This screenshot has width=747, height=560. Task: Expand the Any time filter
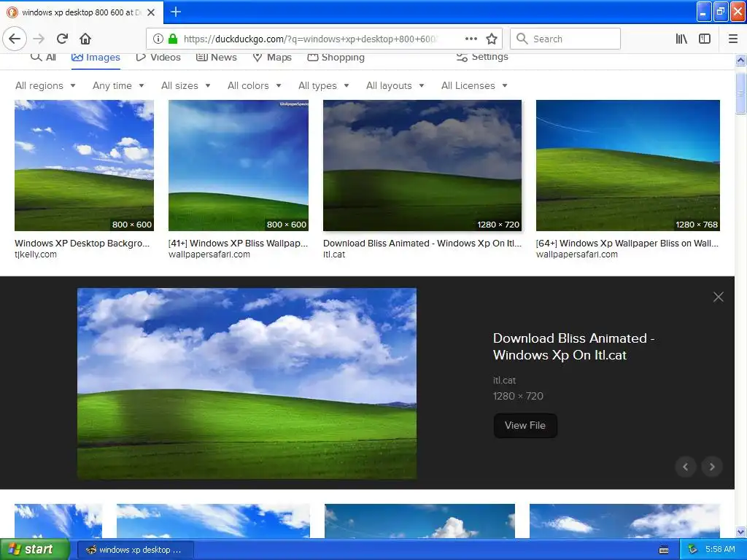pyautogui.click(x=118, y=86)
